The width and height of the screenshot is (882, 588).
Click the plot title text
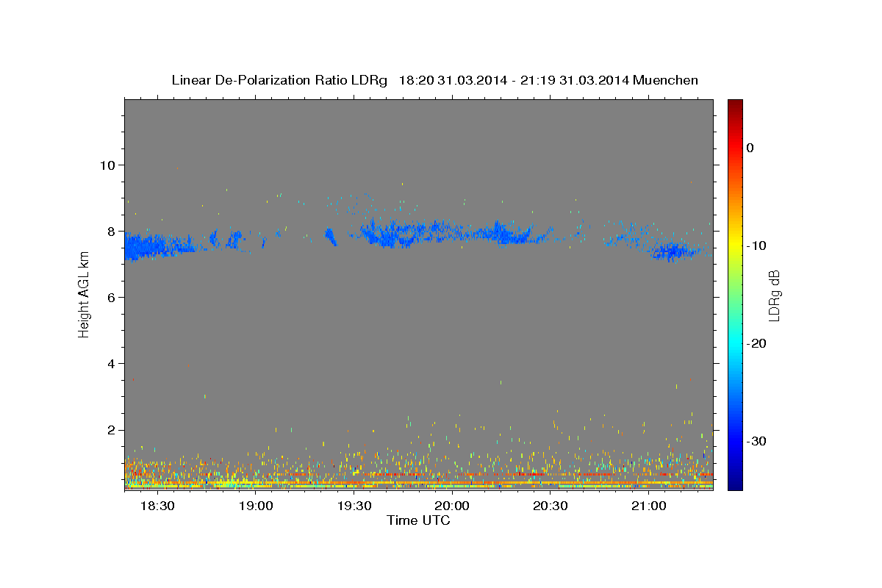(x=434, y=80)
